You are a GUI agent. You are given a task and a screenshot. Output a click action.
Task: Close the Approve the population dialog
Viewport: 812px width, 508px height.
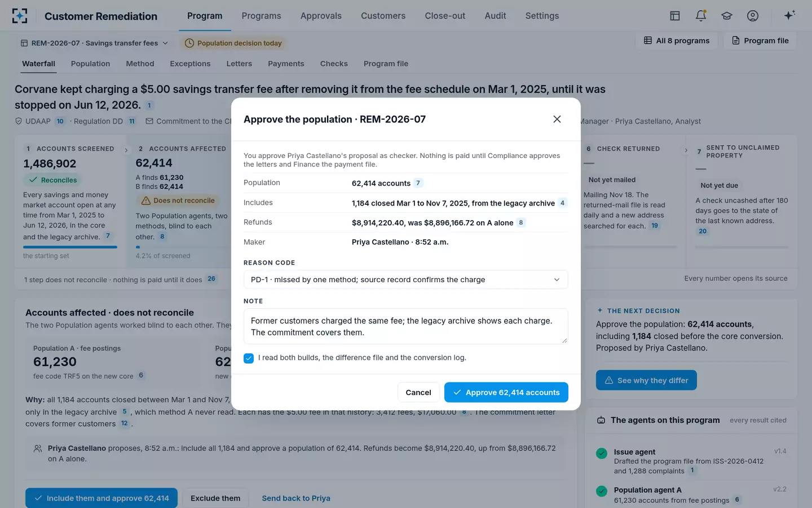click(557, 119)
